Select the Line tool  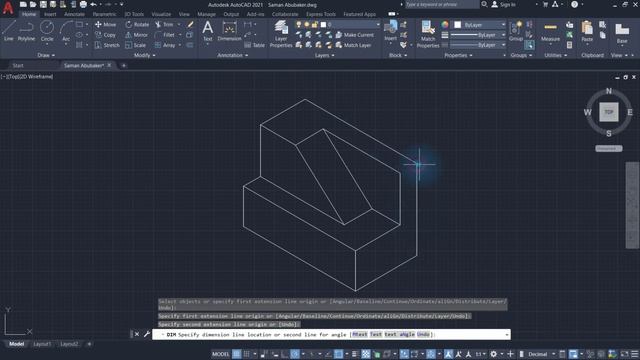(x=9, y=31)
